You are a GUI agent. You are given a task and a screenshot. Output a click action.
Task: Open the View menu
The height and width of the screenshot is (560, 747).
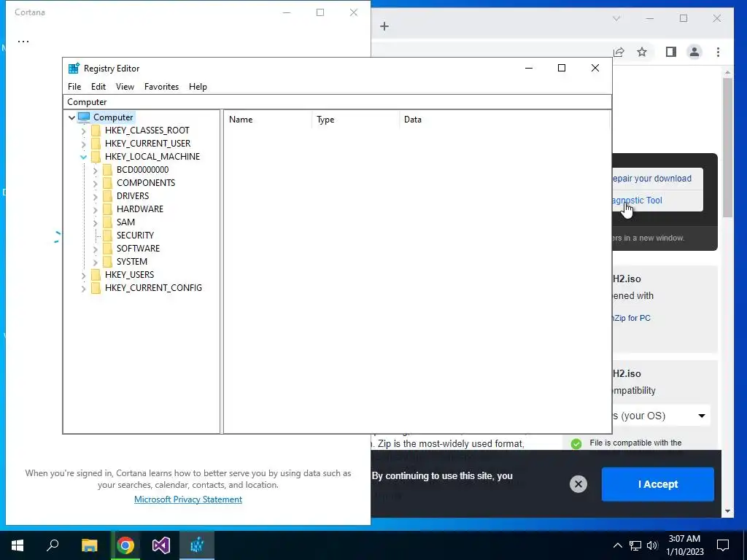[x=125, y=87]
